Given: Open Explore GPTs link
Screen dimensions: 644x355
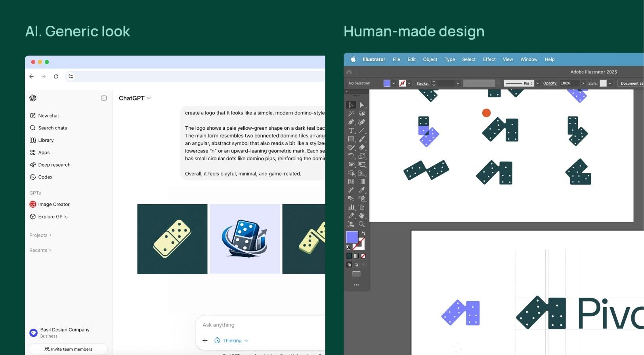Looking at the screenshot, I should click(x=48, y=216).
